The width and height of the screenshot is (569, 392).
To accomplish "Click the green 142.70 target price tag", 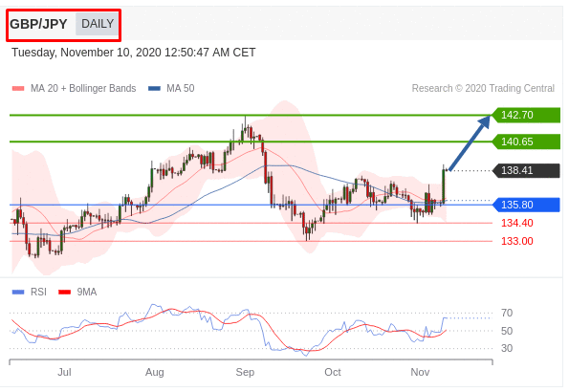I will [x=526, y=115].
